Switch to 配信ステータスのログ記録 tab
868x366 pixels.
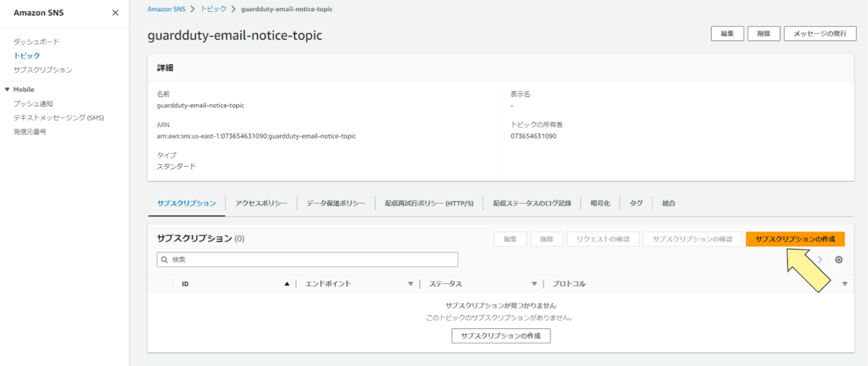[x=532, y=203]
